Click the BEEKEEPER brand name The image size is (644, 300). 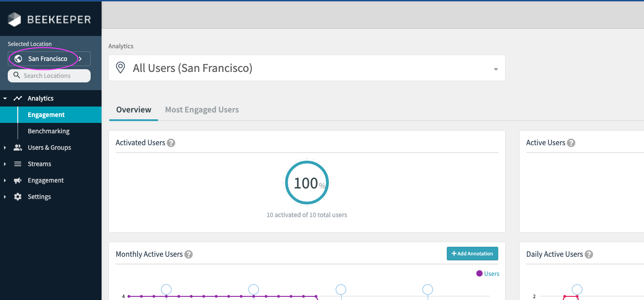click(x=59, y=20)
